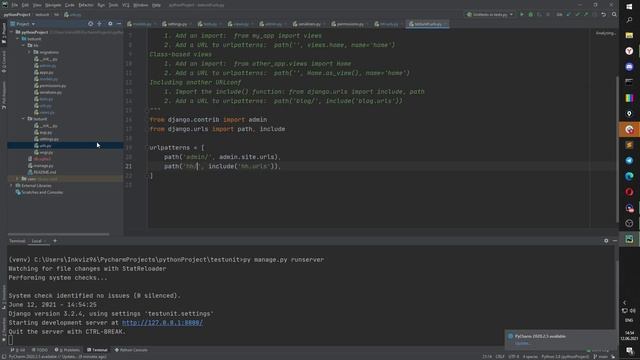Open File Explorer from taskbar
The height and width of the screenshot is (360, 640).
pos(629,36)
